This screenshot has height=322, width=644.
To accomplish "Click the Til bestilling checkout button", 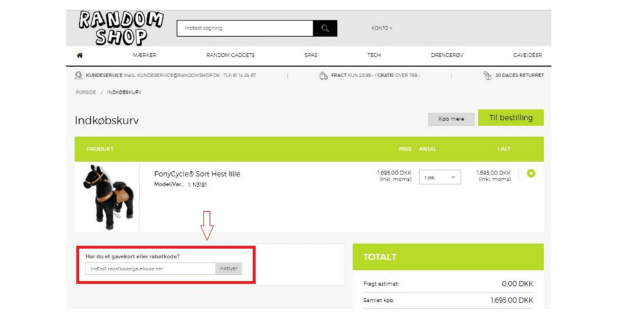I will 510,118.
